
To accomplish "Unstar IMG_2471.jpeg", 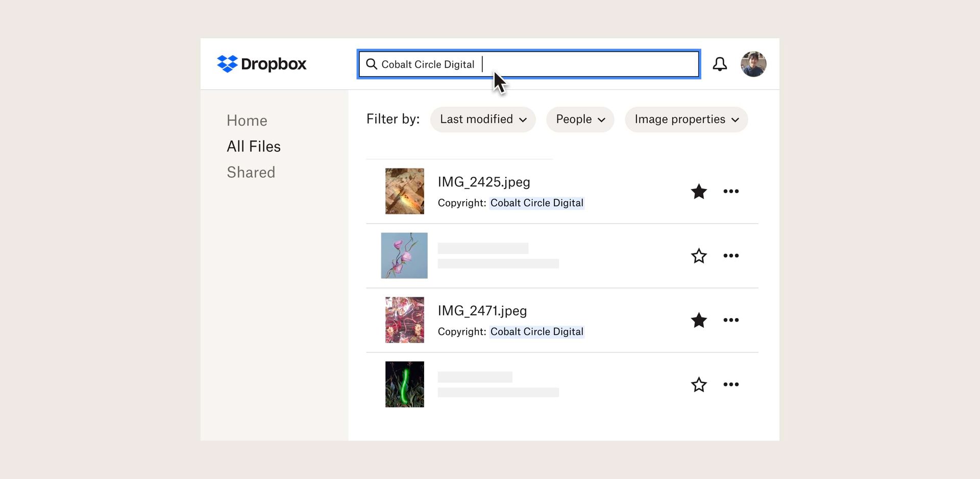I will [x=699, y=320].
